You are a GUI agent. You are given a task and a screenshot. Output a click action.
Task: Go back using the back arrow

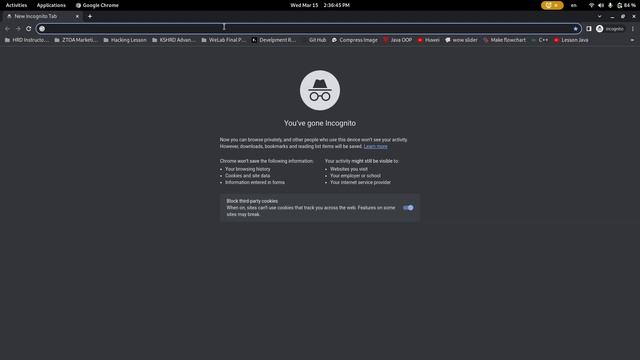(7, 29)
